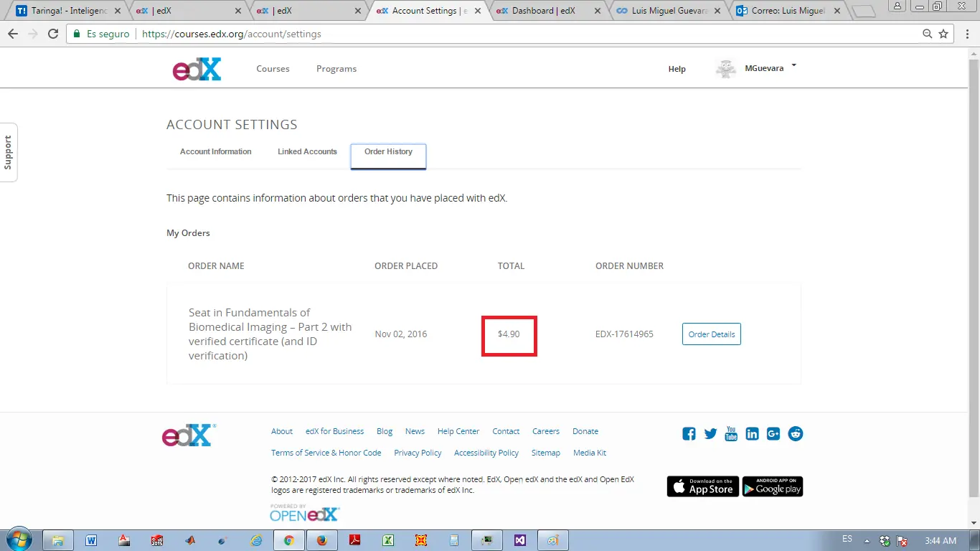Close the Account Settings browser tab
This screenshot has height=551, width=980.
click(479, 11)
